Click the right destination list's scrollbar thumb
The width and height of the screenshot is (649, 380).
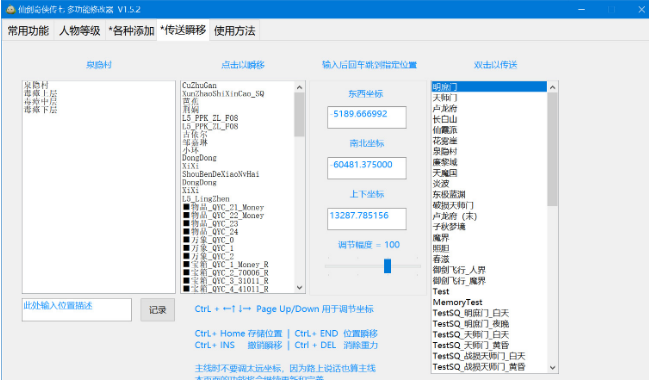[552, 149]
